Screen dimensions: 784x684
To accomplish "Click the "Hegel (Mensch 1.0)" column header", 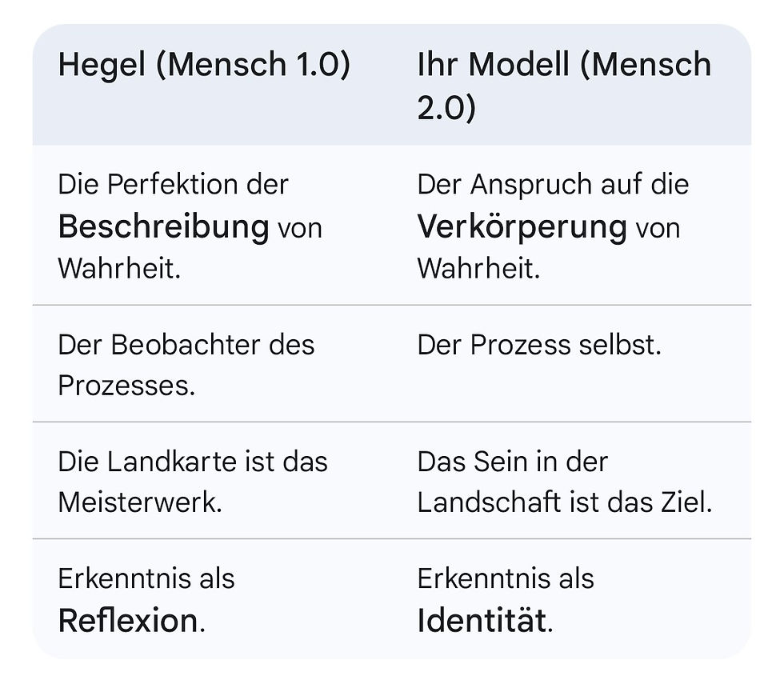I will (x=204, y=66).
